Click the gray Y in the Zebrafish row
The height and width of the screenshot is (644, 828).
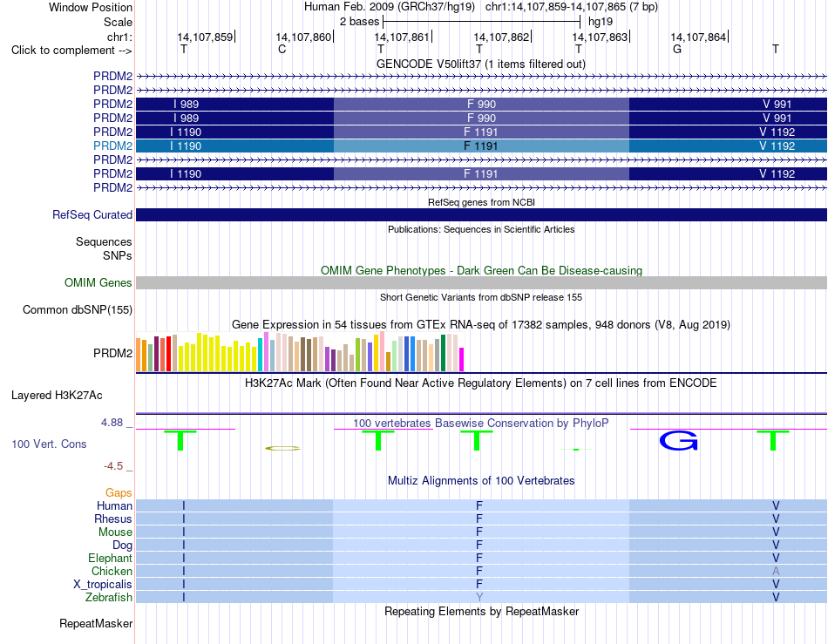479,598
